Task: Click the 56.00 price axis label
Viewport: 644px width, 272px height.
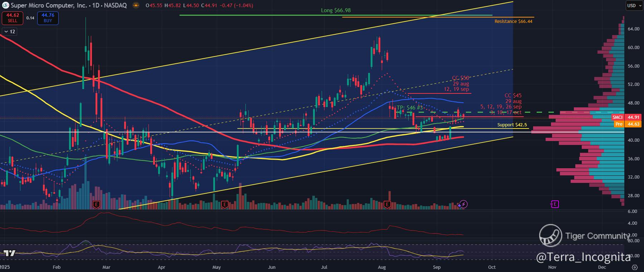Action: coord(633,66)
